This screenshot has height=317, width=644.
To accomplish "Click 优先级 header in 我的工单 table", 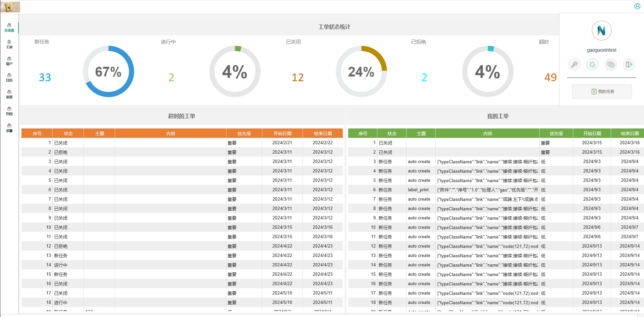I will (556, 134).
